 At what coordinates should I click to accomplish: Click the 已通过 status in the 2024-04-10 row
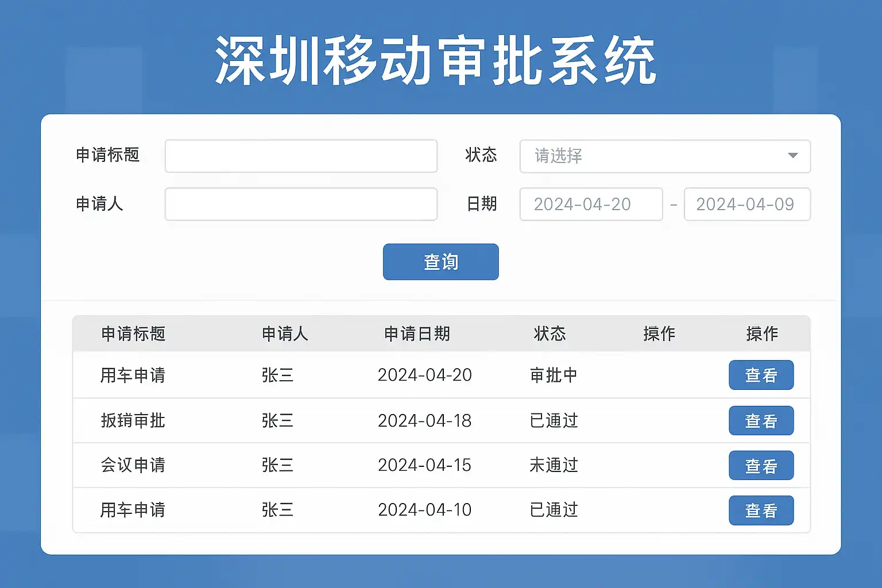tap(554, 510)
